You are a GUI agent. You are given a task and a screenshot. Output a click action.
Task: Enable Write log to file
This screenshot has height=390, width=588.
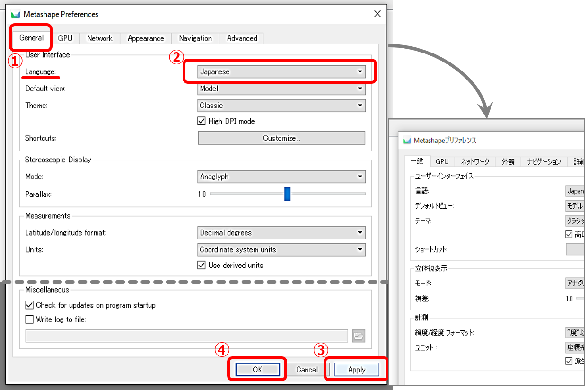[x=29, y=319]
